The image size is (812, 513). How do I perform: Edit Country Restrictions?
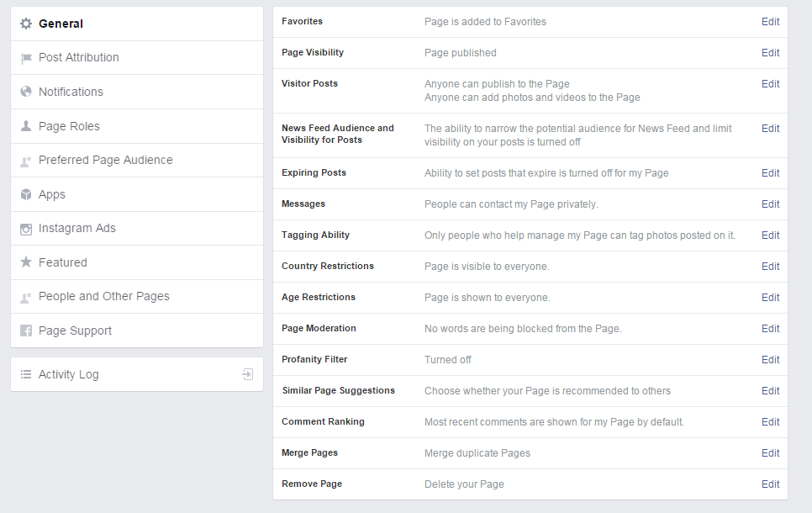(x=770, y=267)
